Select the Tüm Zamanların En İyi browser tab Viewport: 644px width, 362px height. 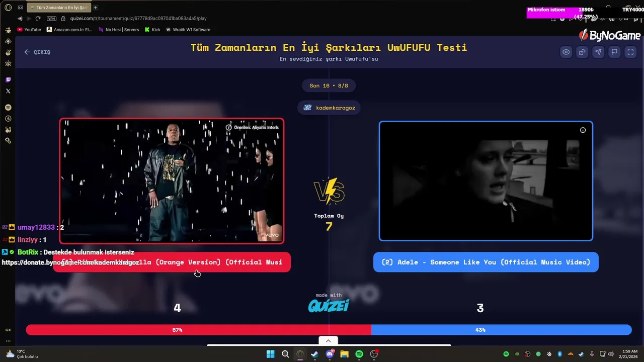tap(58, 8)
